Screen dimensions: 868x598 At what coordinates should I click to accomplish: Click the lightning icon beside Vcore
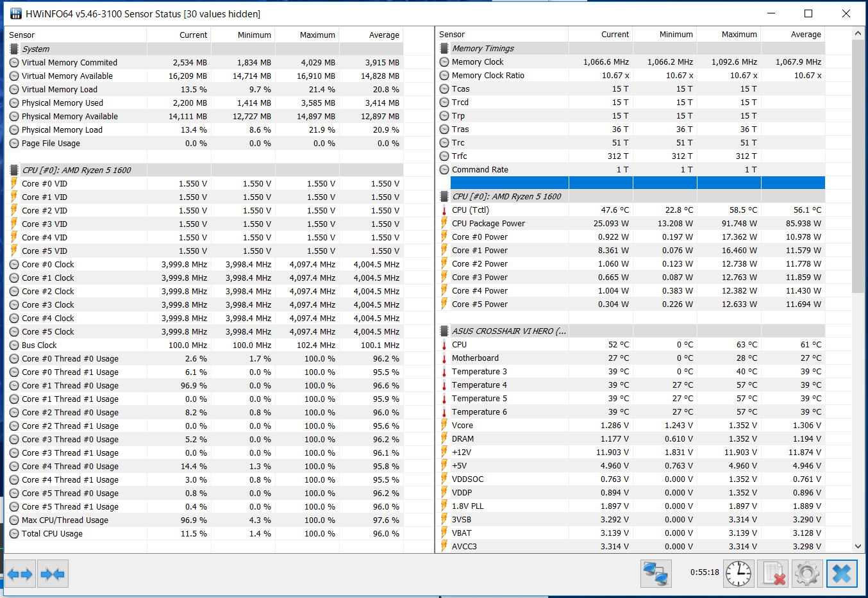(x=444, y=425)
